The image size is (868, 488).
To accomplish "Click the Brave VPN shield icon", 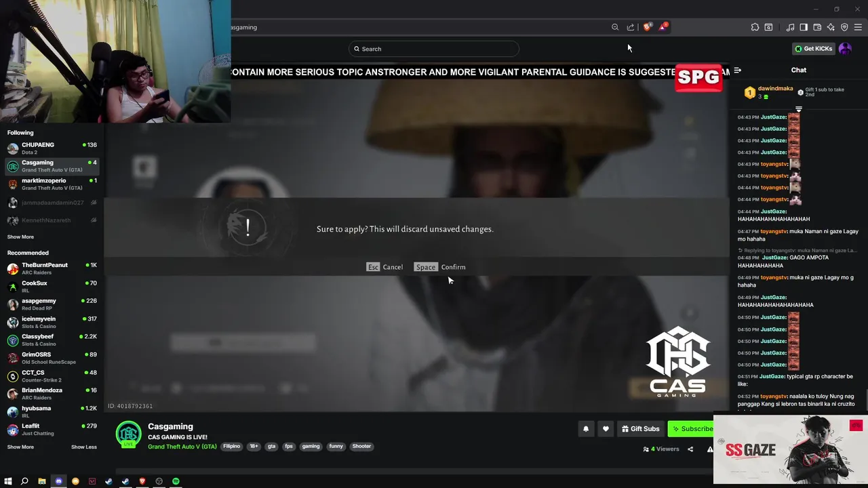I will (x=844, y=27).
